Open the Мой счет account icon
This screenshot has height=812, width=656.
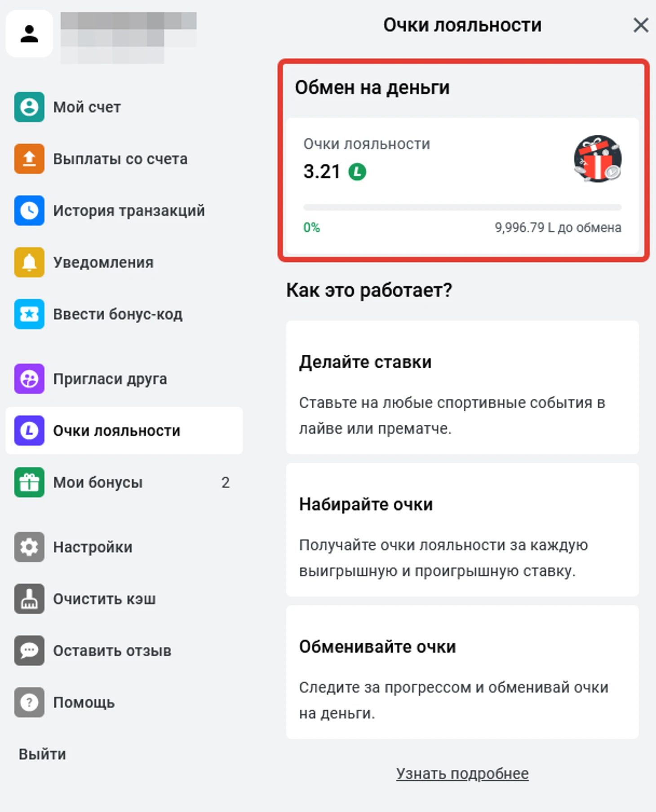[29, 107]
